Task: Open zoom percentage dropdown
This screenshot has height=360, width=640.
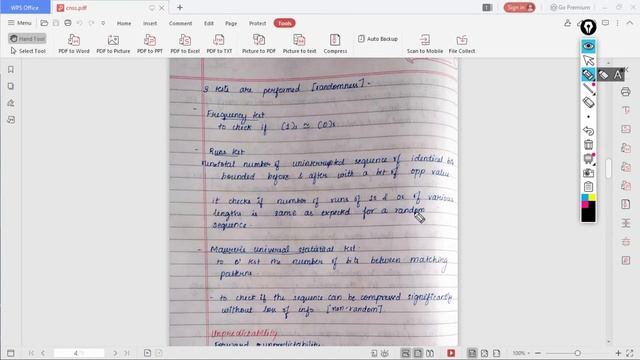Action: click(521, 353)
